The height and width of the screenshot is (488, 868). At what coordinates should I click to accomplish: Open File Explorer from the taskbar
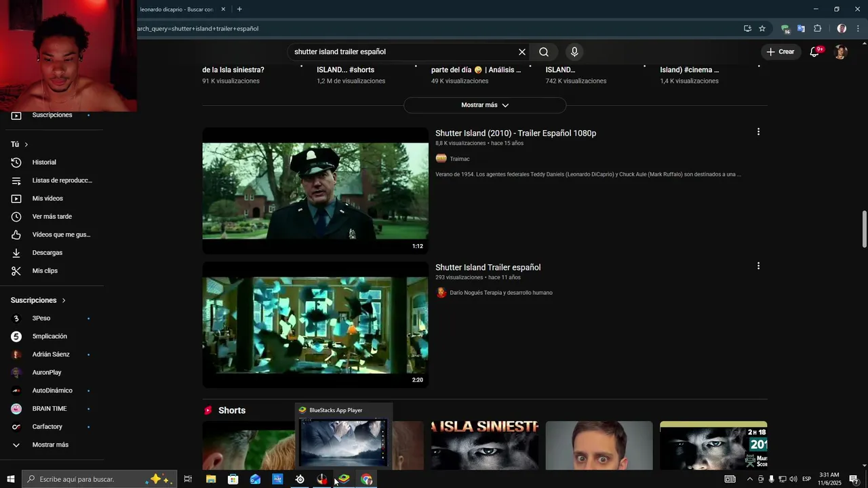pos(211,479)
